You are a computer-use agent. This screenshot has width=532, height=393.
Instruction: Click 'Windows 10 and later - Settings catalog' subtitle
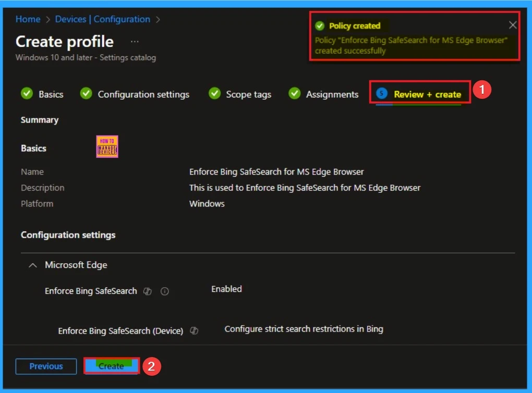(x=86, y=58)
